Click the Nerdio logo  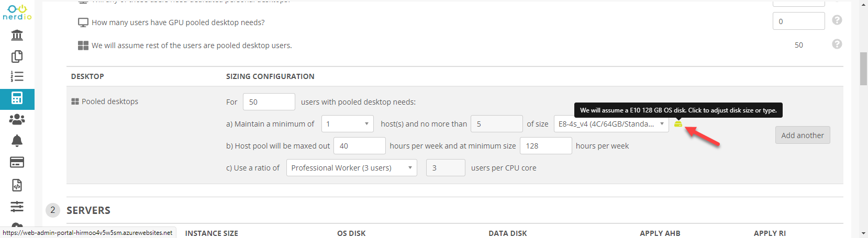point(17,13)
